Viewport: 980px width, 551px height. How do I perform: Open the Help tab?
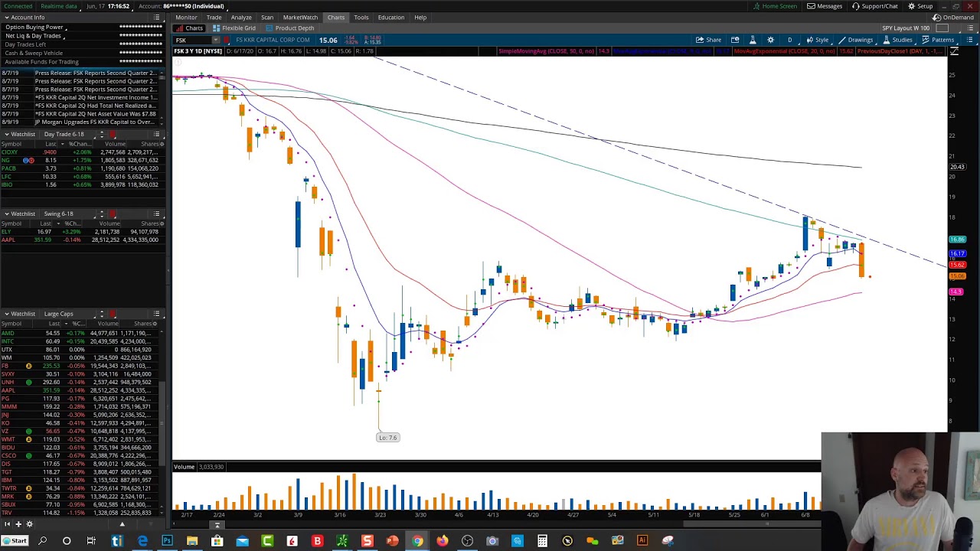[x=420, y=17]
